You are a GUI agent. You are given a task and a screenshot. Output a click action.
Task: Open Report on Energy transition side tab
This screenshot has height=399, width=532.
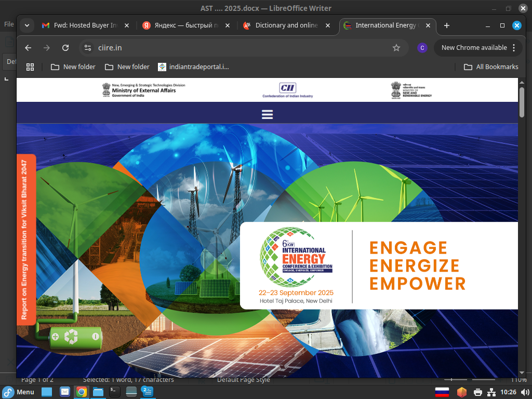pos(26,240)
